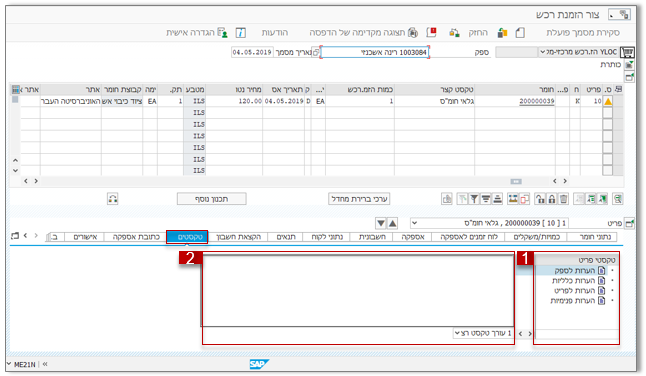
Task: Expand the item selector dropdown for item 10
Action: tap(415, 223)
